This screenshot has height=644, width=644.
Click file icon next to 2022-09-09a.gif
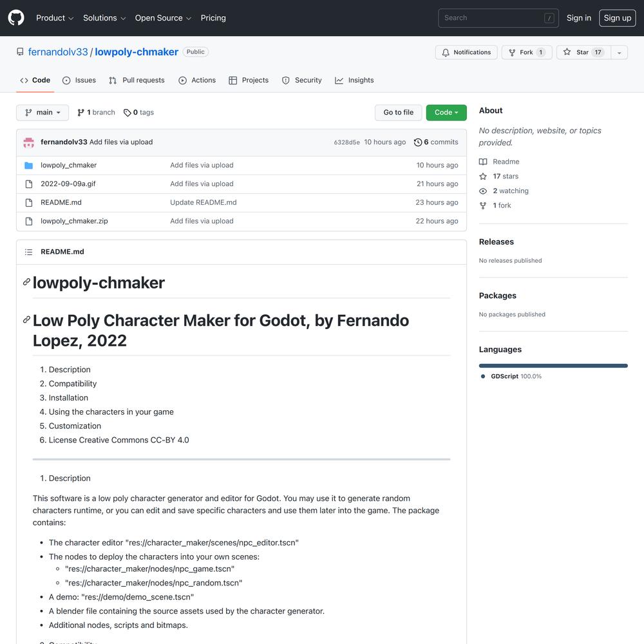[29, 184]
